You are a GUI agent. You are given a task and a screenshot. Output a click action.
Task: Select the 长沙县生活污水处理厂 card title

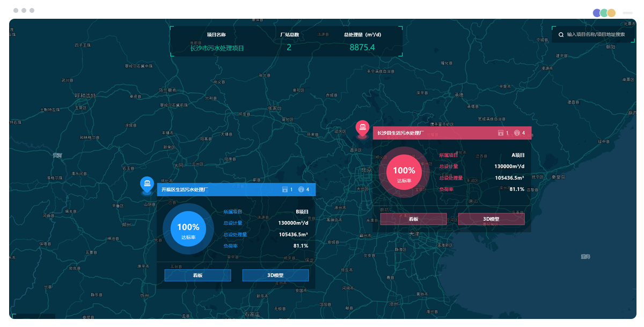400,133
